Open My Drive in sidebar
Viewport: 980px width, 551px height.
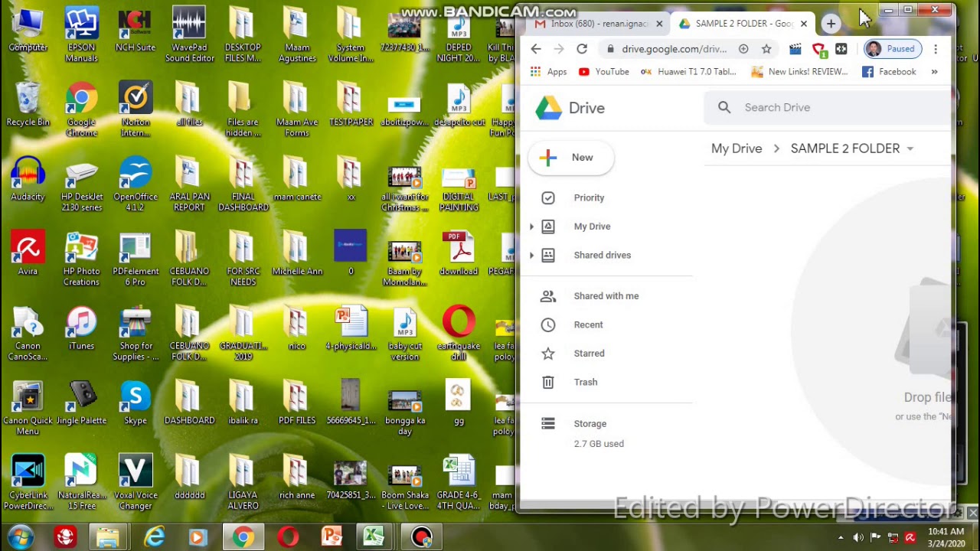click(592, 227)
